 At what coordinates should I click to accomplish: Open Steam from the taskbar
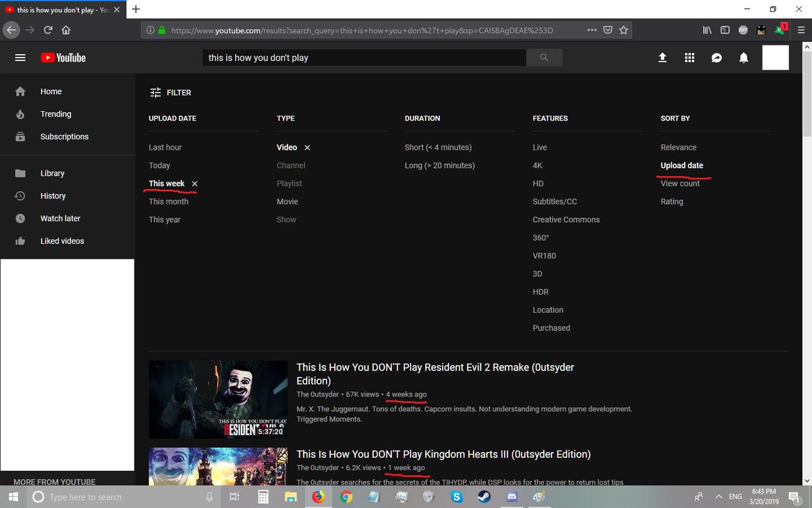484,496
